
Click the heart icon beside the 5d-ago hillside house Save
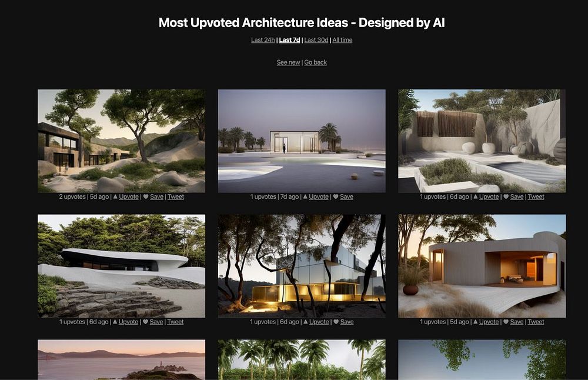146,196
